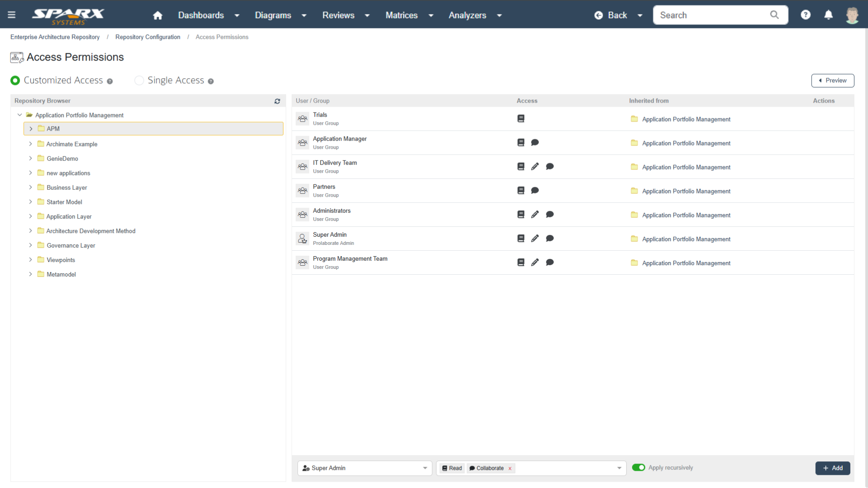Refresh the Repository Browser

(278, 101)
